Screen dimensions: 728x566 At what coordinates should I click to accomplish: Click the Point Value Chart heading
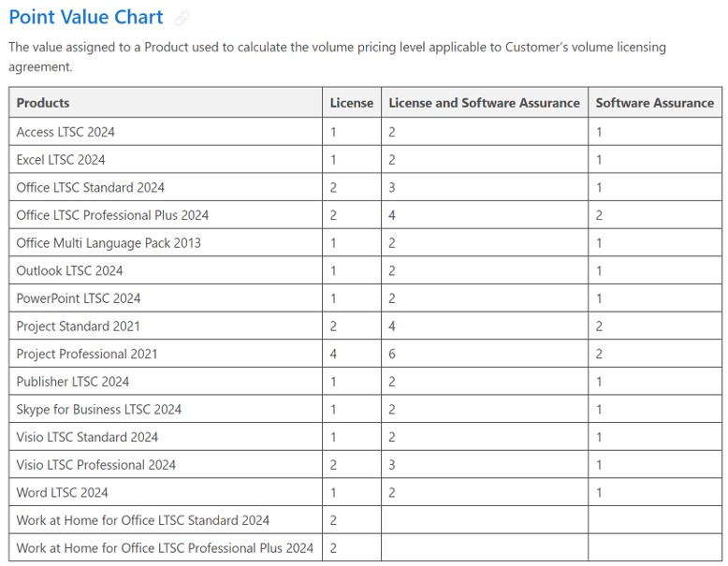click(86, 18)
